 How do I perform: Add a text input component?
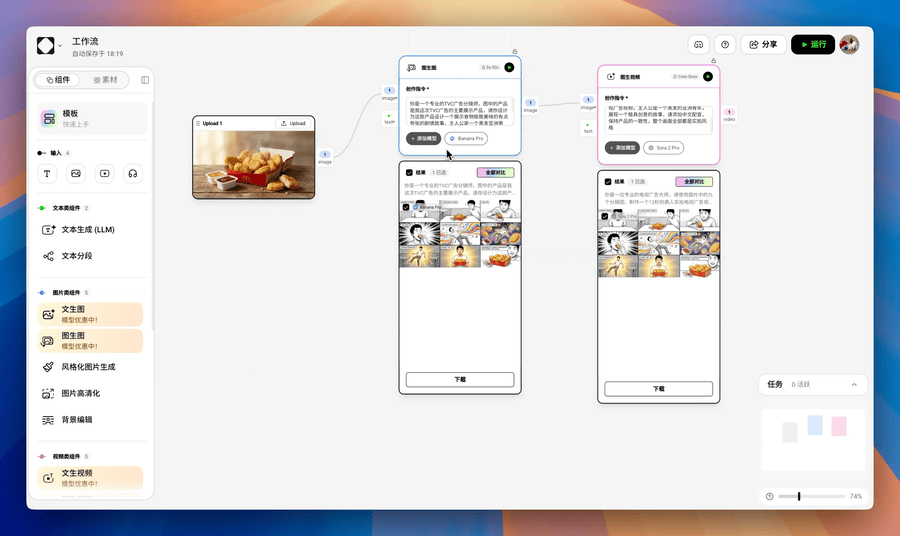tap(47, 173)
